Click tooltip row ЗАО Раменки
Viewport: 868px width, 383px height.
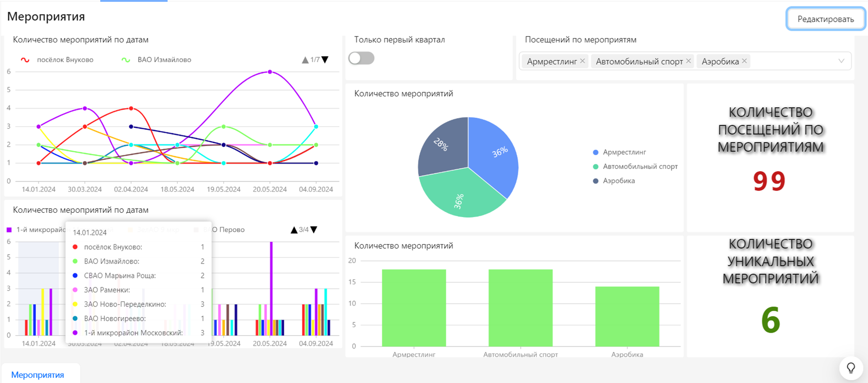(139, 290)
